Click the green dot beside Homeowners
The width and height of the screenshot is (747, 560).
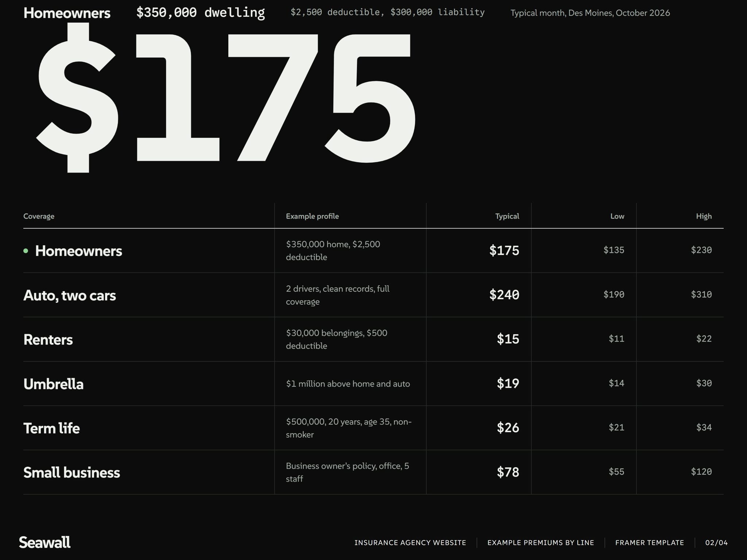point(26,251)
